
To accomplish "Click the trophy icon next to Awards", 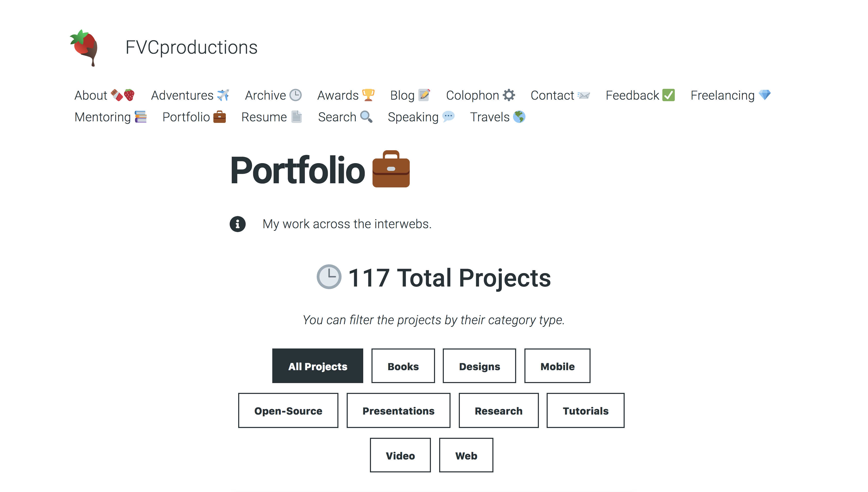I will (368, 95).
